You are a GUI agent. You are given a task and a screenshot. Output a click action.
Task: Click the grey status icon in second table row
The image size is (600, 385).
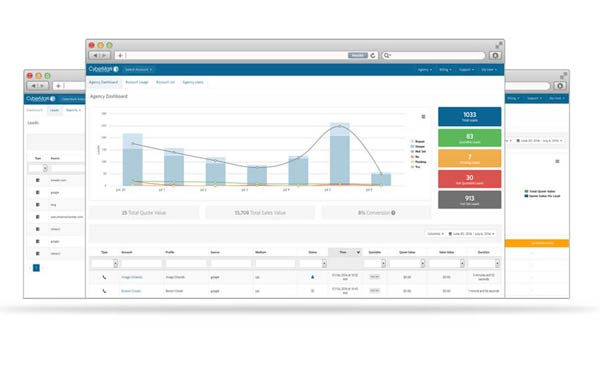(313, 291)
